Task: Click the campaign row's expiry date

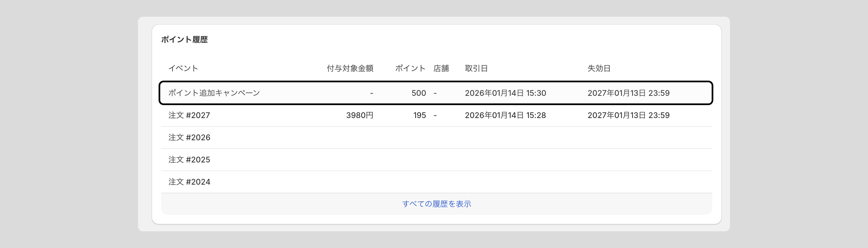Action: (628, 93)
